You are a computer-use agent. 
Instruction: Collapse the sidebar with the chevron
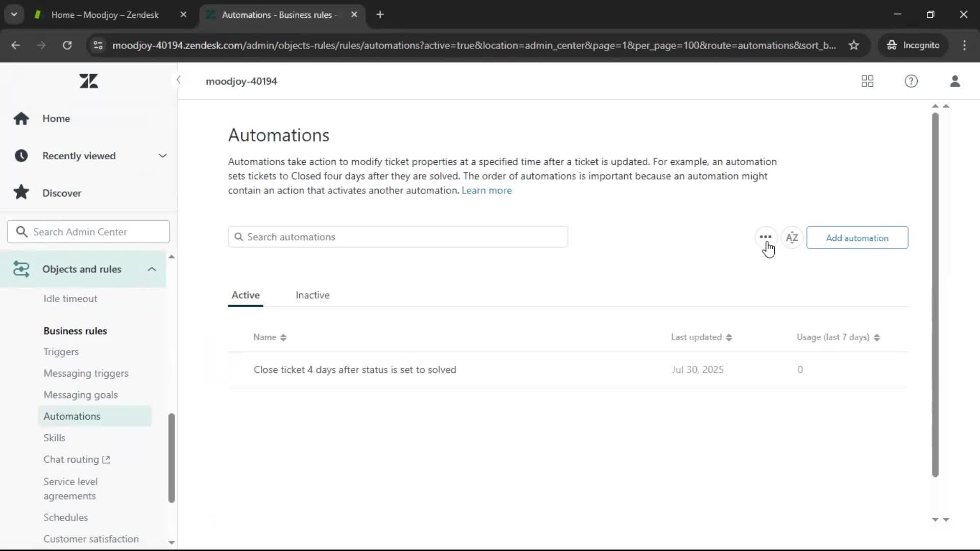click(178, 80)
